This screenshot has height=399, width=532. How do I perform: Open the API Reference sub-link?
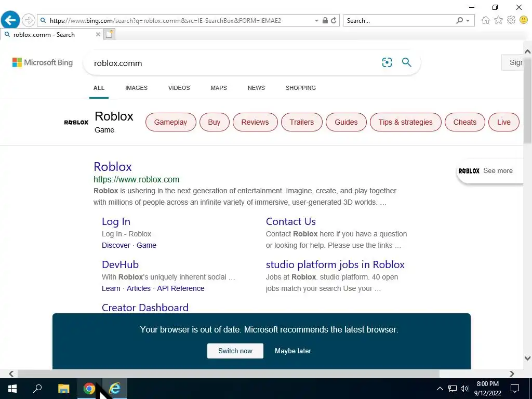pyautogui.click(x=180, y=288)
